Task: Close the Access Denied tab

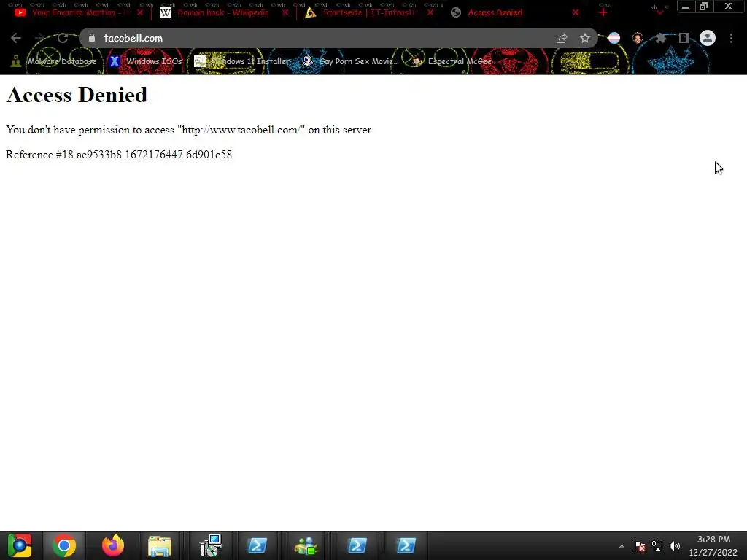Action: pos(576,12)
